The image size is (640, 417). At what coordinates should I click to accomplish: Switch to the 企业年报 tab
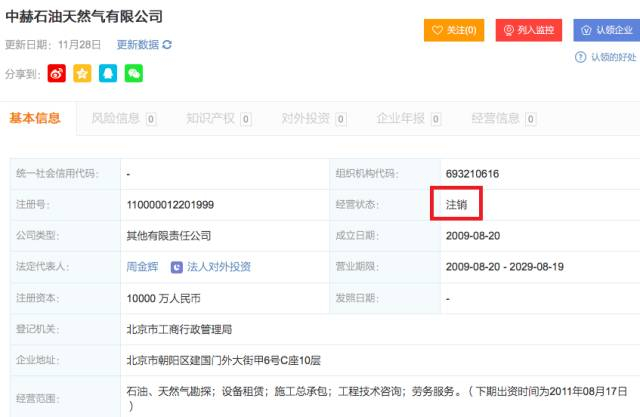(x=409, y=119)
